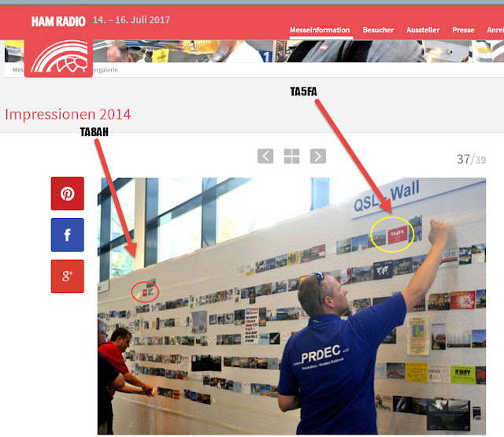Open gallery grid overview
This screenshot has width=504, height=437.
point(291,156)
